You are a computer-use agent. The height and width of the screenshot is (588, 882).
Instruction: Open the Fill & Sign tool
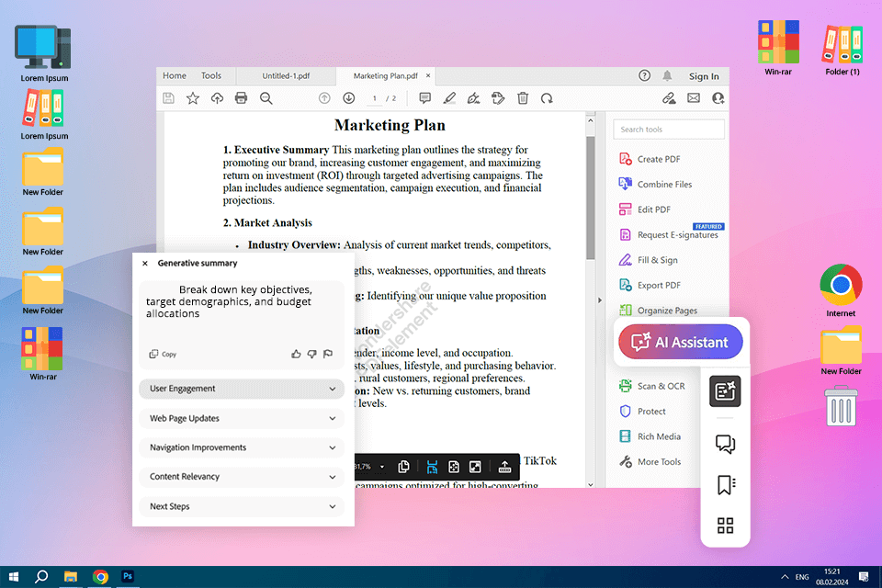pos(648,260)
